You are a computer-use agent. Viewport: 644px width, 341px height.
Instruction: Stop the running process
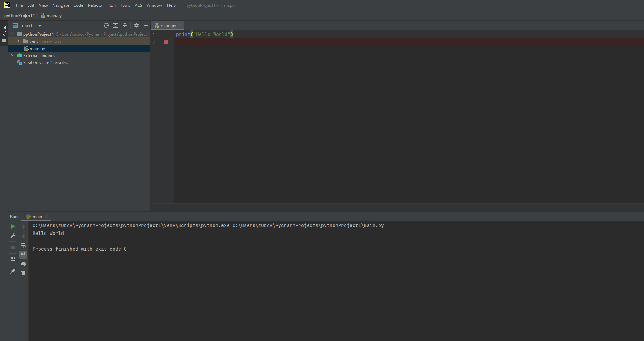point(13,247)
